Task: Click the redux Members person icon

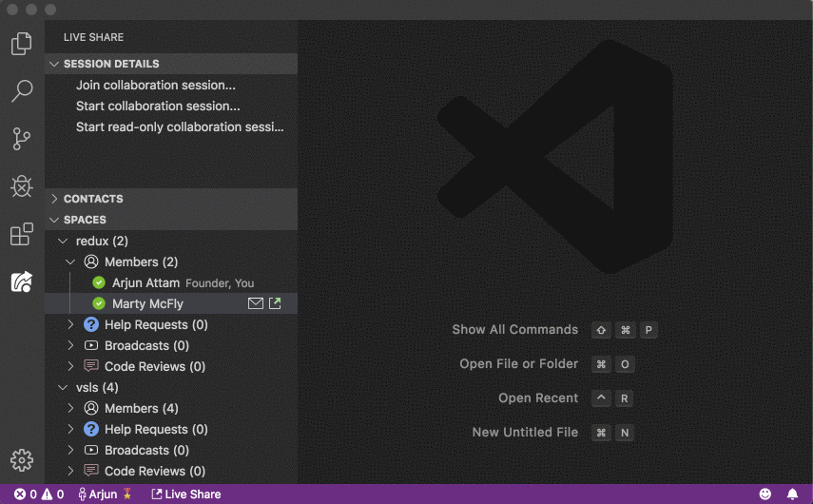Action: click(x=91, y=262)
